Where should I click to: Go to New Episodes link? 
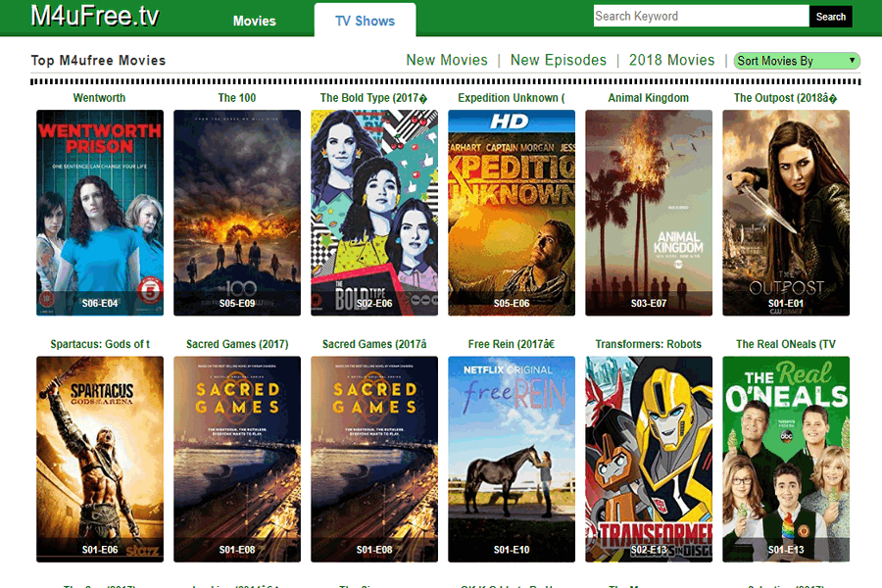click(558, 60)
